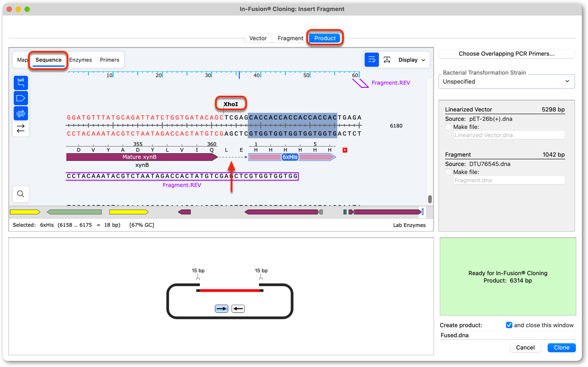This screenshot has width=588, height=367.
Task: Enable line wrap view icon
Action: [x=371, y=59]
